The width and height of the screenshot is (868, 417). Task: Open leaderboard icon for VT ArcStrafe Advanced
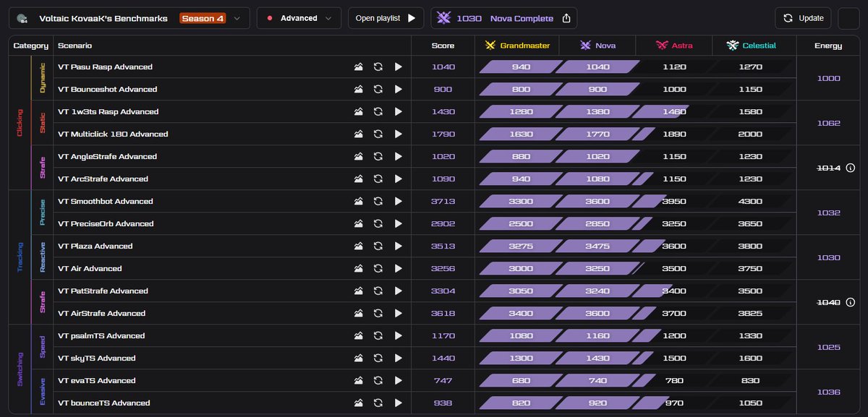coord(358,179)
